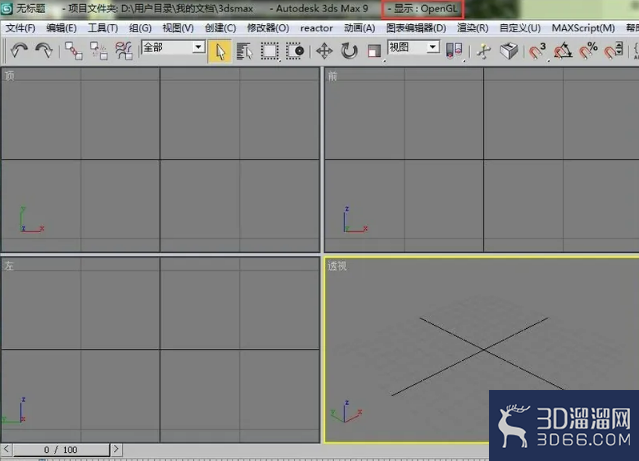This screenshot has width=639, height=461.
Task: Select the Select and Rotate tool
Action: coord(349,51)
